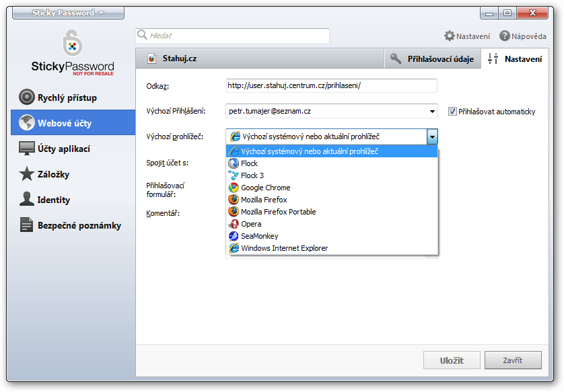The height and width of the screenshot is (392, 564).
Task: Click the Firefox Portable icon in list
Action: 234,212
